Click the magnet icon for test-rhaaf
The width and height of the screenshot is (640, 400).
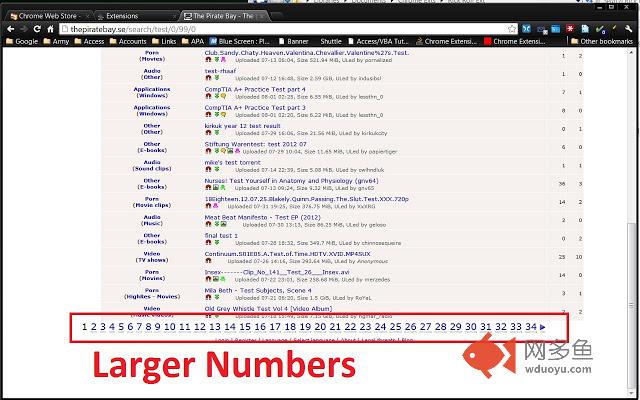208,78
